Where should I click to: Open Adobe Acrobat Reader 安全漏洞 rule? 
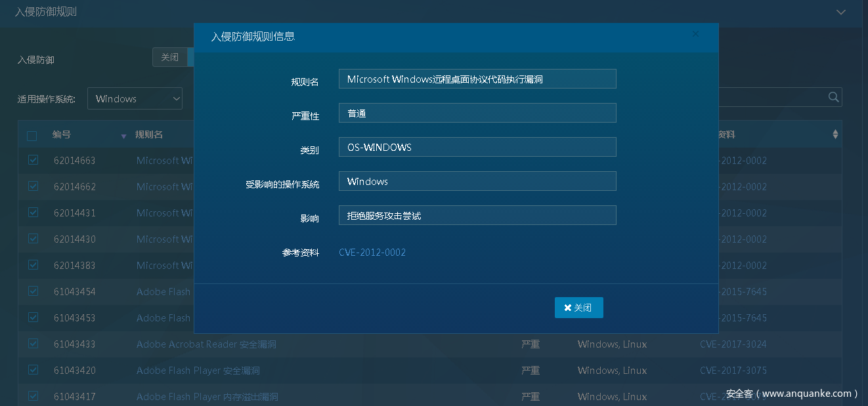[x=206, y=344]
